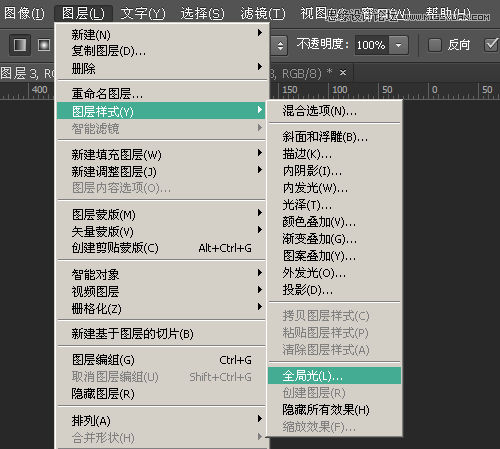Image resolution: width=500 pixels, height=449 pixels.
Task: Expand 智能对象 submenu
Action: click(x=162, y=274)
